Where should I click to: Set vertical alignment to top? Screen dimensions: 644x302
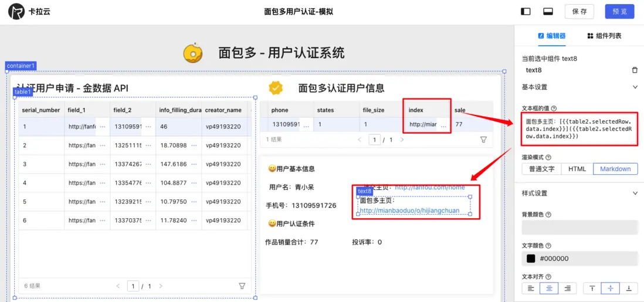[592, 289]
